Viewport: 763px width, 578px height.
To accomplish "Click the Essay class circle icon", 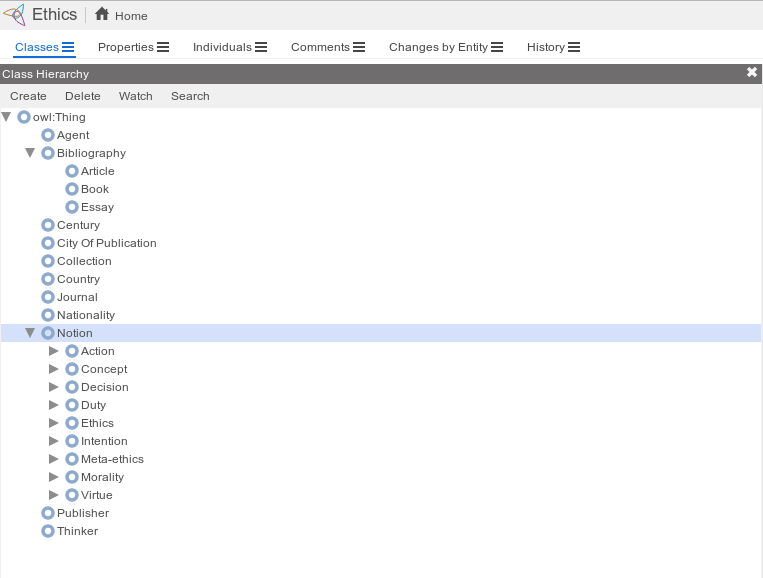I will tap(72, 207).
